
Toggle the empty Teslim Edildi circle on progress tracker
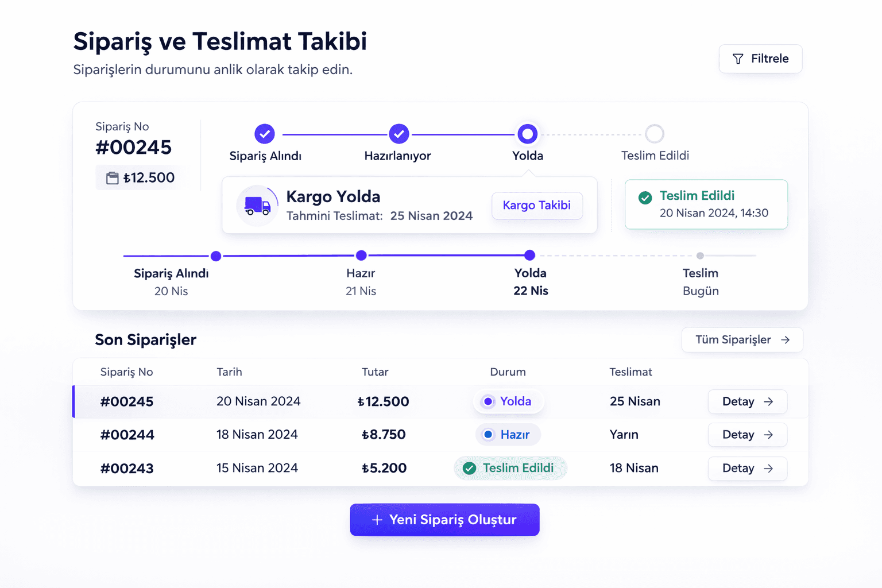tap(655, 133)
